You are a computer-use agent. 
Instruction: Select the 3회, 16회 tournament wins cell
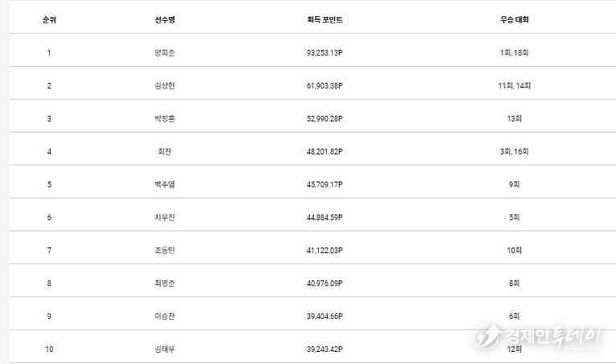[x=515, y=151]
